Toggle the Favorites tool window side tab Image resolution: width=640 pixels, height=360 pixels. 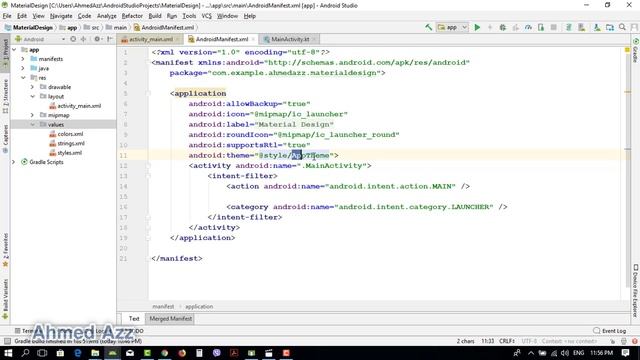coord(5,250)
